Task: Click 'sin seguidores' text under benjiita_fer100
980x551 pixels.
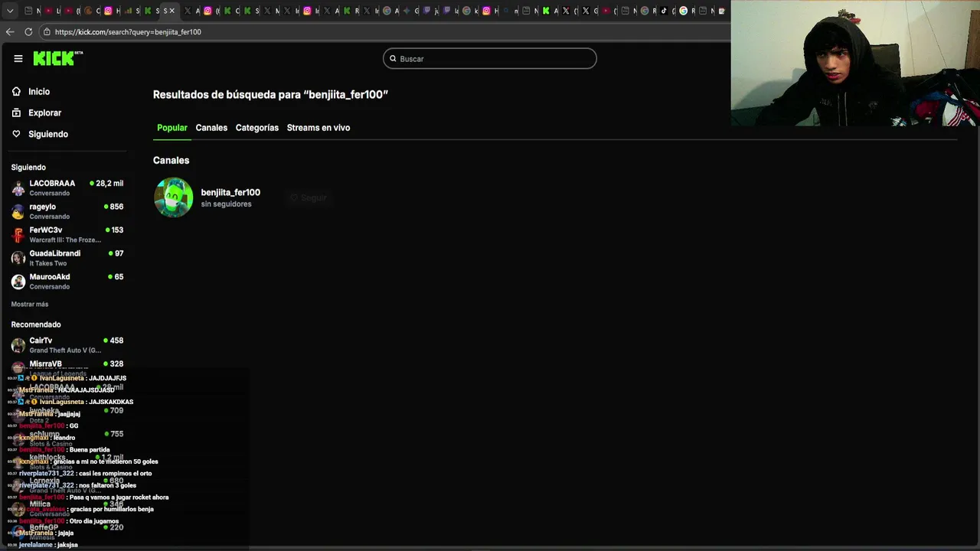Action: pyautogui.click(x=226, y=204)
